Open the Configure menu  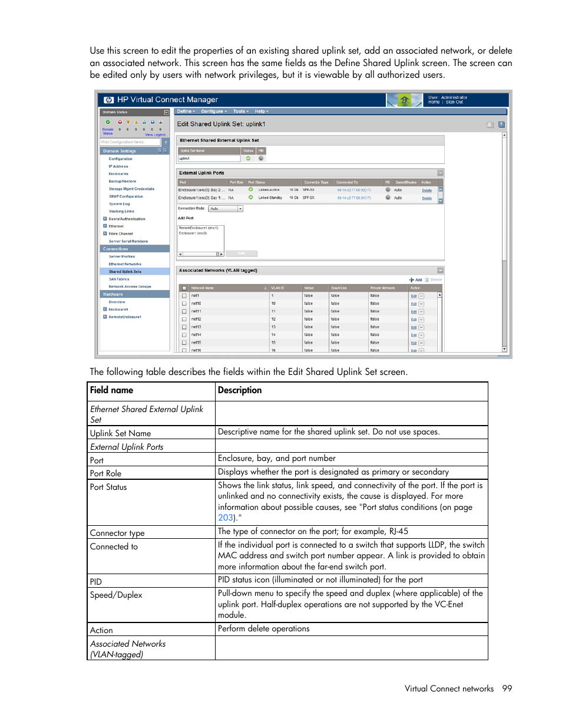213,111
